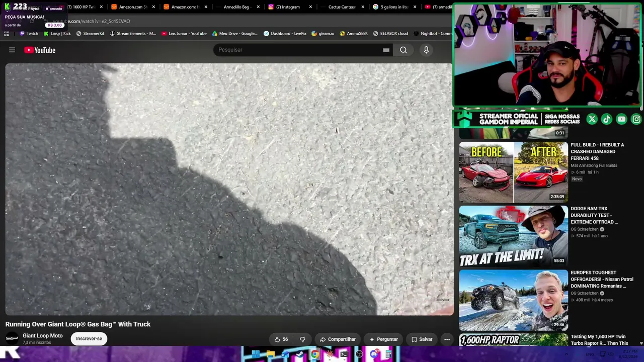
Task: Open 'Testing My 1,600 HP Twin Turbo' title
Action: [599, 340]
